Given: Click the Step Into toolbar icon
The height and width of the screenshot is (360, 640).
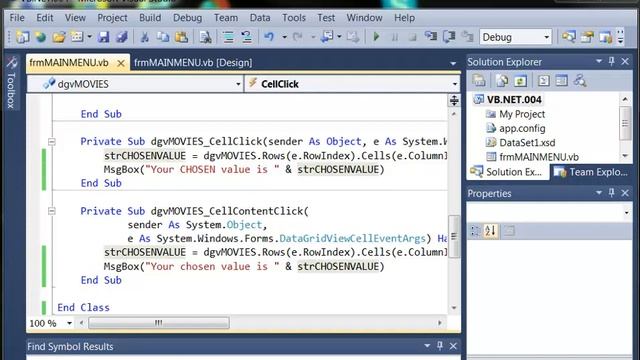Looking at the screenshot, I should pos(431,37).
